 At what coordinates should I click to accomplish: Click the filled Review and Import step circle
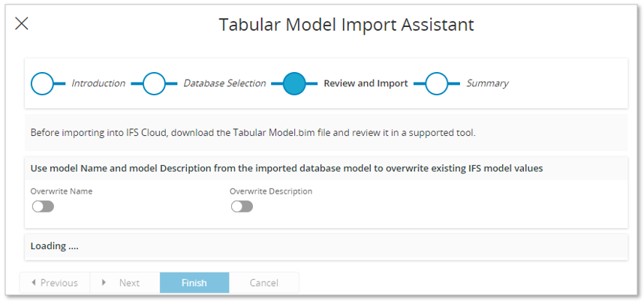click(x=294, y=83)
